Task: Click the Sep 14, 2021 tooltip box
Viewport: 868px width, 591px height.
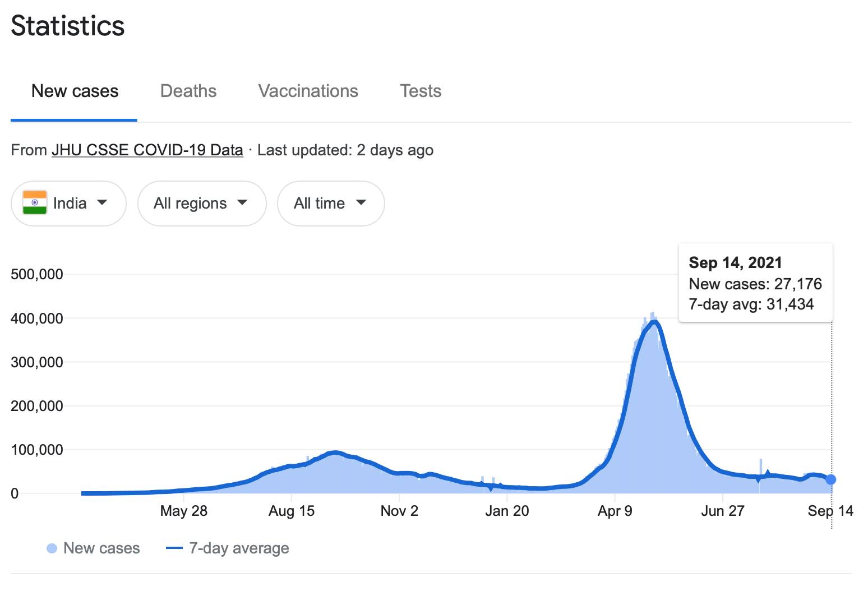Action: (755, 283)
